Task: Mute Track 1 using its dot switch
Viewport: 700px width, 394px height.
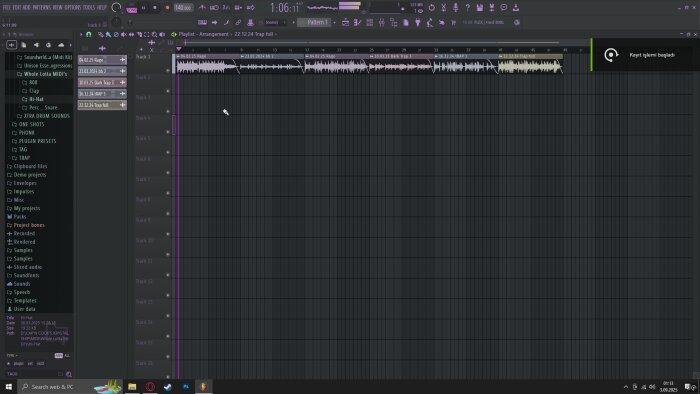Action: click(x=168, y=71)
